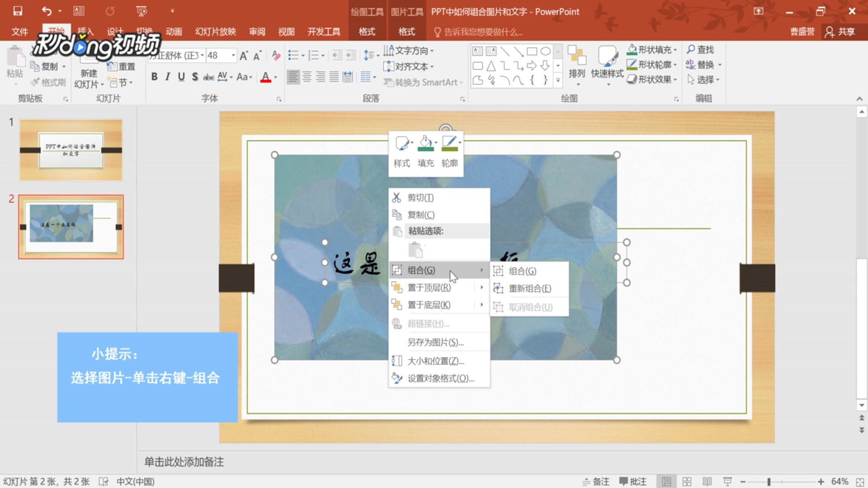Click the Share (共享) button
Viewport: 868px width, 488px height.
tap(840, 32)
